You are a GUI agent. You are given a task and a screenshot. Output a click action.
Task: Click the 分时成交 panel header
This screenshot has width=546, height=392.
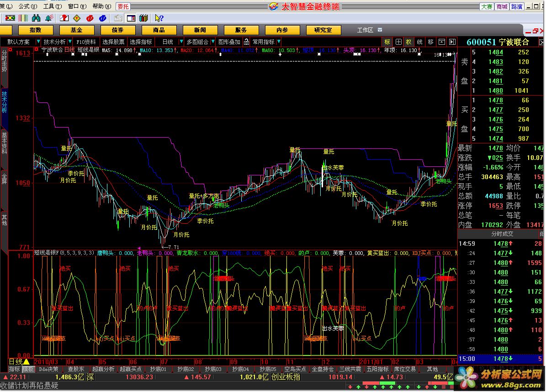tap(502, 234)
